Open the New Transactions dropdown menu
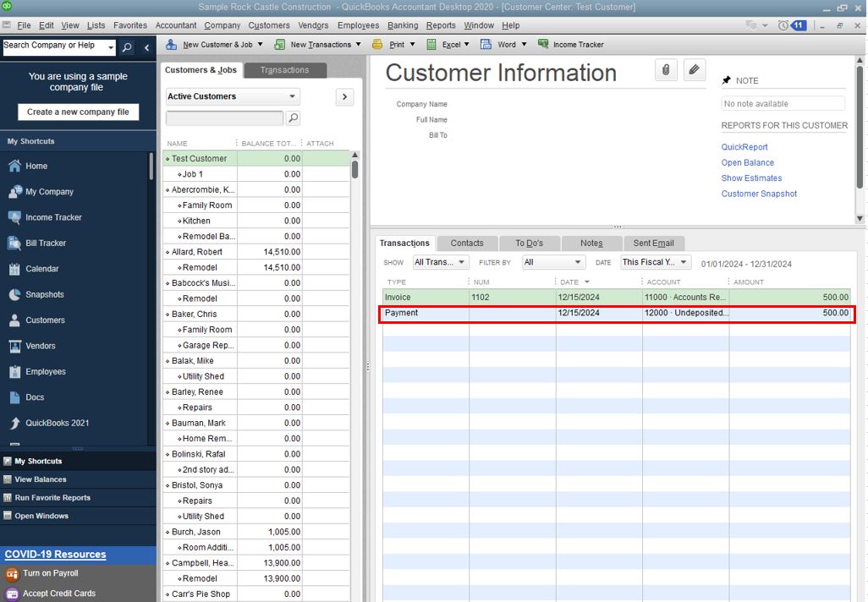This screenshot has width=868, height=602. tap(318, 45)
